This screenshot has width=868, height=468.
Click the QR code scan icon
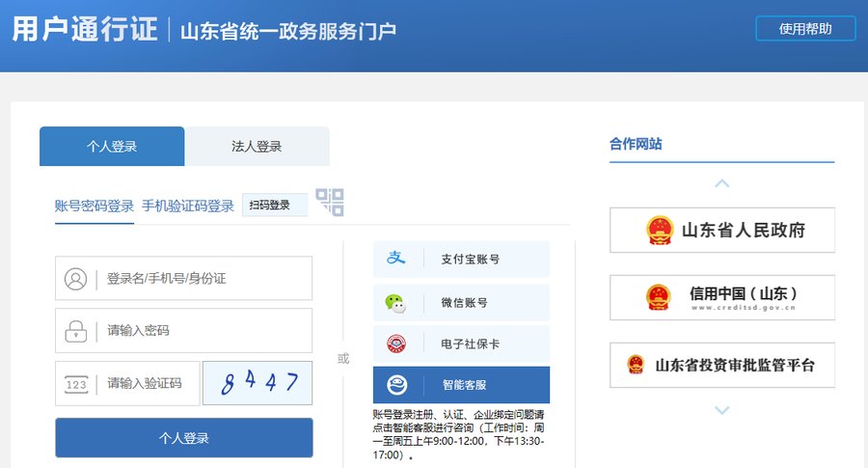(x=330, y=202)
